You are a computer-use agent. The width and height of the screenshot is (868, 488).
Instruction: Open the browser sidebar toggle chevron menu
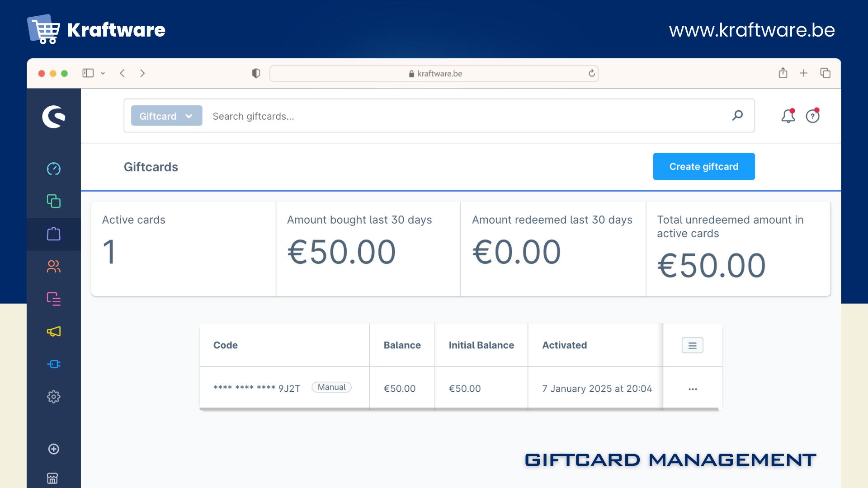[103, 73]
